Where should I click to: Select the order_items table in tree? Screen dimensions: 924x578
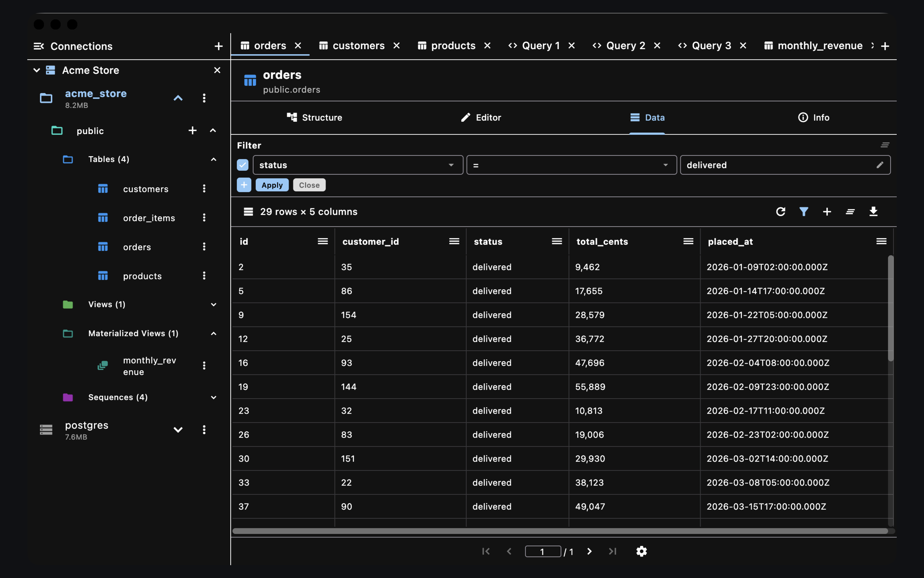click(149, 218)
